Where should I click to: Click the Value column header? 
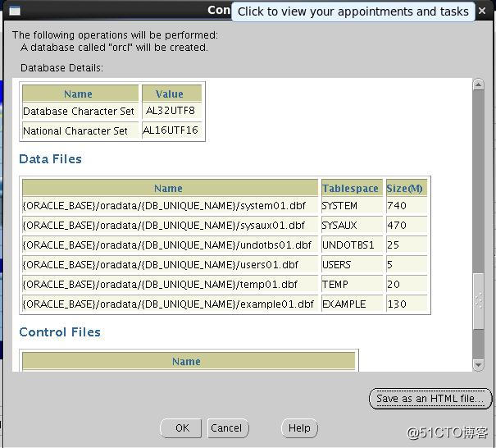tap(172, 94)
